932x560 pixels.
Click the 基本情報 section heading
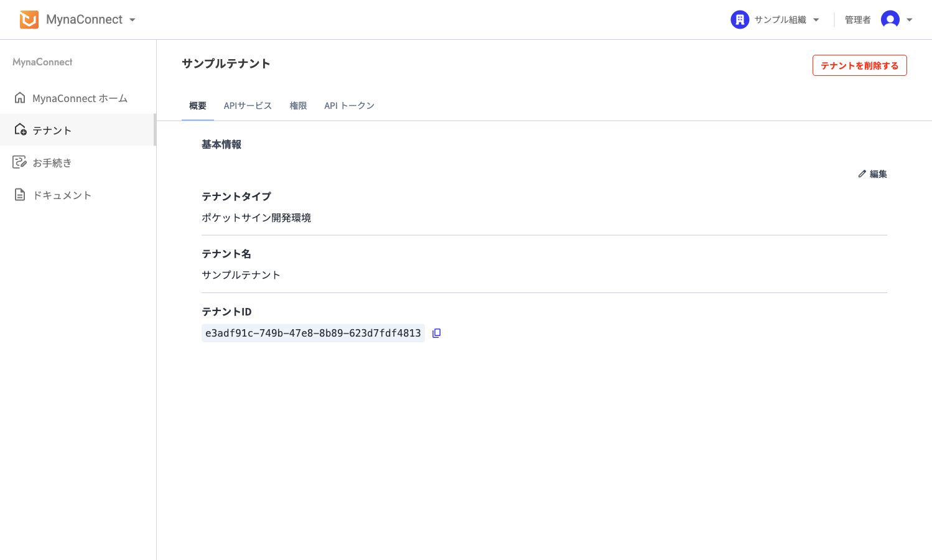pyautogui.click(x=221, y=144)
